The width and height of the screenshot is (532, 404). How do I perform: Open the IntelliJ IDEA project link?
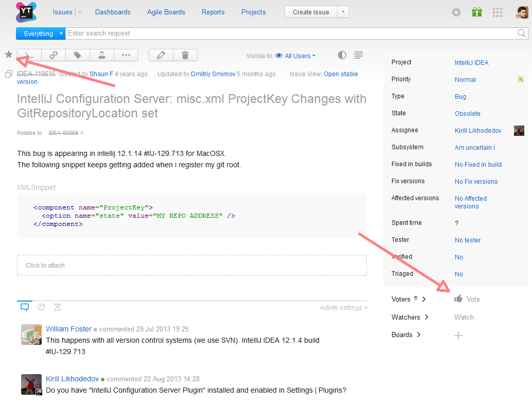pyautogui.click(x=472, y=63)
